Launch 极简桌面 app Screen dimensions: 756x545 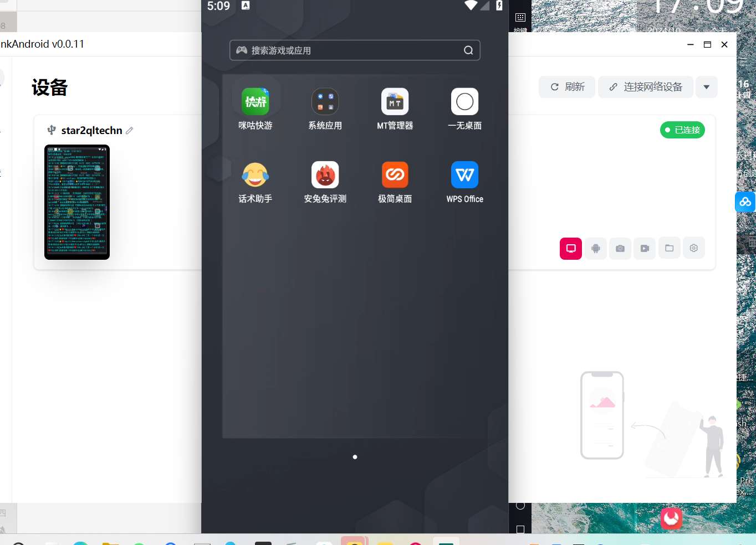click(395, 175)
